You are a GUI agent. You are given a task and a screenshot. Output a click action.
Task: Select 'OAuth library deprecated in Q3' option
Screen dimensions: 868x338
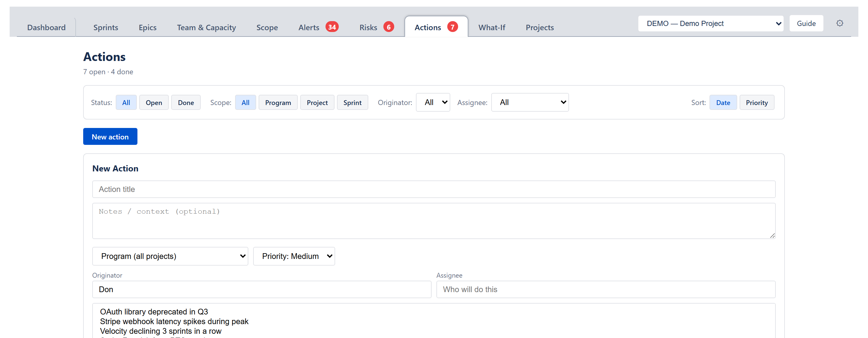154,312
